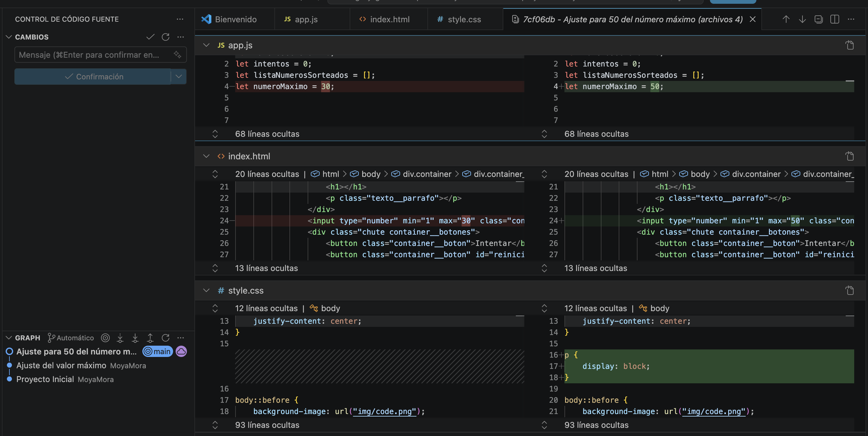Expand 12 hidden lines in original style.css
Viewport: 868px width, 436px height.
click(x=215, y=308)
